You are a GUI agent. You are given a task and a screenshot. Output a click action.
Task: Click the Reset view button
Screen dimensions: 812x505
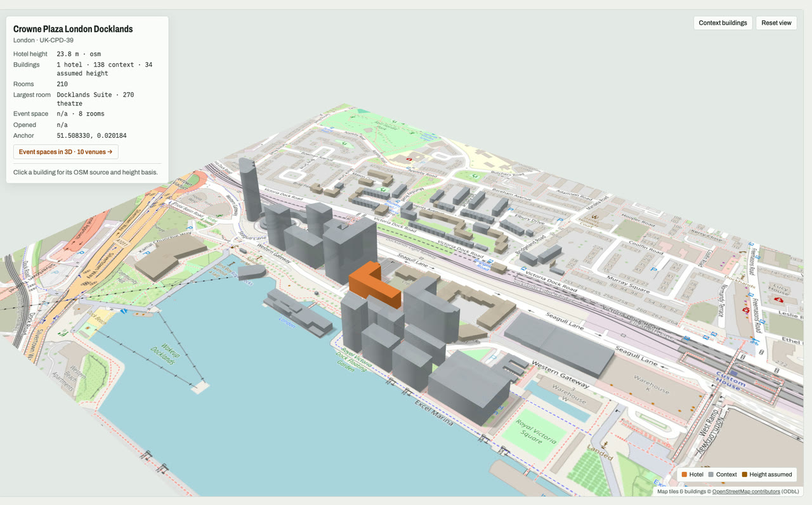coord(776,23)
